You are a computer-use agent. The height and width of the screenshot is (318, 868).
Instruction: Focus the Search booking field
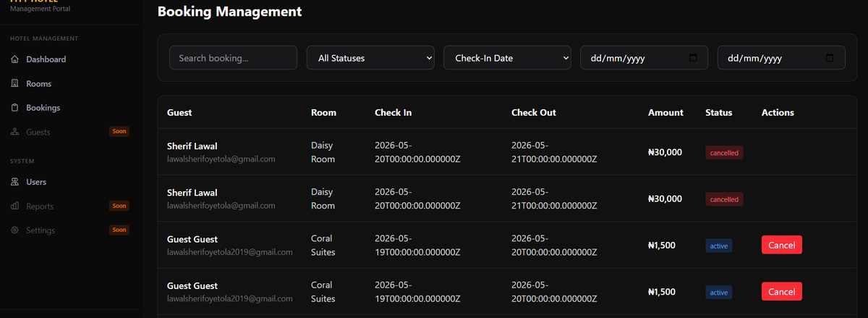(233, 58)
